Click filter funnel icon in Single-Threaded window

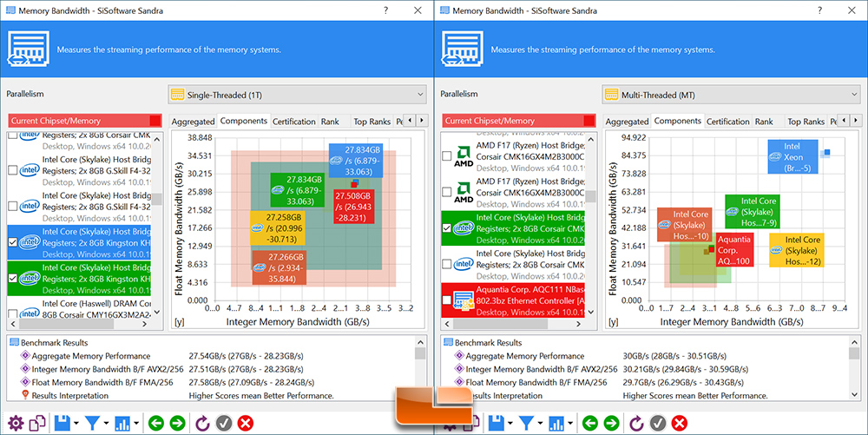tap(92, 424)
